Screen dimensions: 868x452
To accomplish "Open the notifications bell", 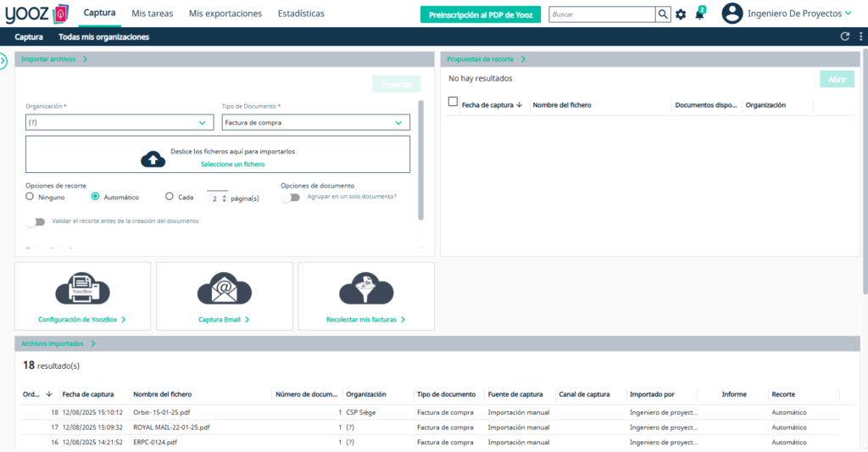I will point(699,14).
